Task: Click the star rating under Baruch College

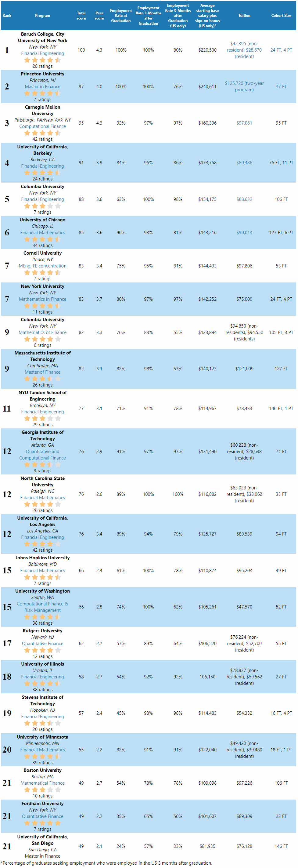Action: pos(42,60)
